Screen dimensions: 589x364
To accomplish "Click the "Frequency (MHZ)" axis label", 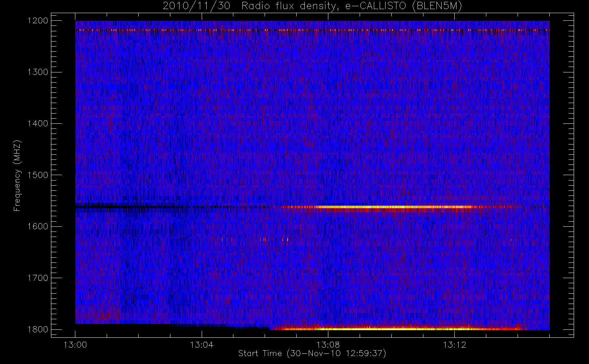I will click(17, 175).
